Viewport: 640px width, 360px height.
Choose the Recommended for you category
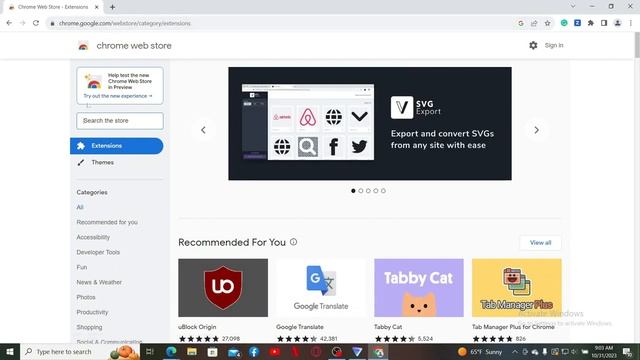[x=107, y=222]
